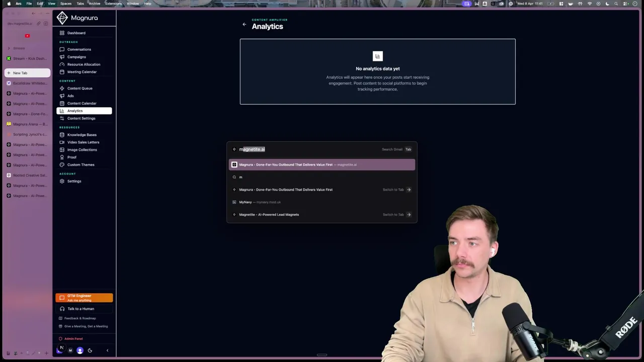Open the Extensions menu in the menu bar
Image resolution: width=644 pixels, height=362 pixels.
[113, 4]
